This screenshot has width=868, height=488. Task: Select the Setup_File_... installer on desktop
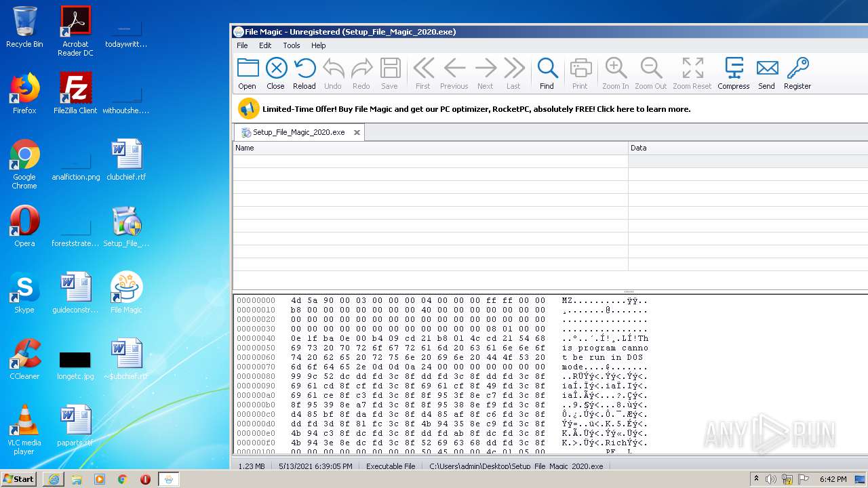(126, 226)
